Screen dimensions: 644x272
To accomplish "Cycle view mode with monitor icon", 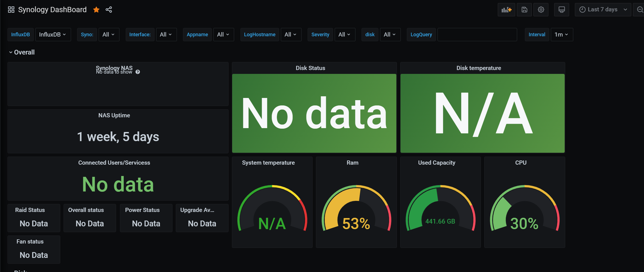I will tap(562, 10).
